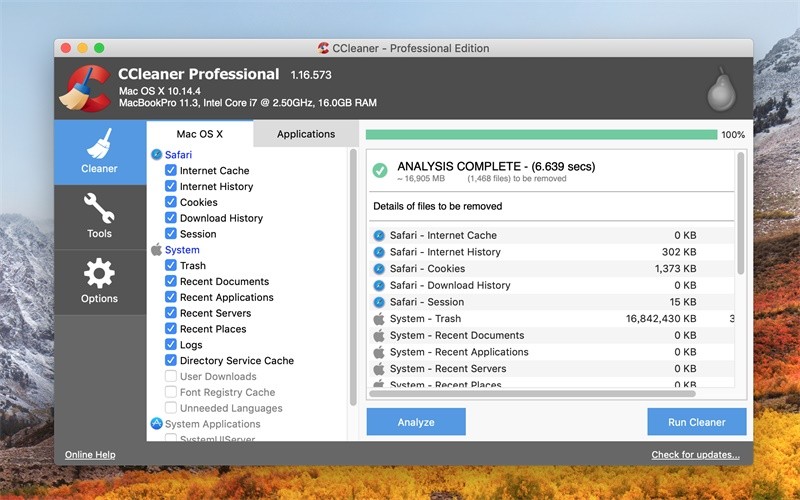The width and height of the screenshot is (800, 500).
Task: Select the System group heading
Action: pyautogui.click(x=182, y=250)
